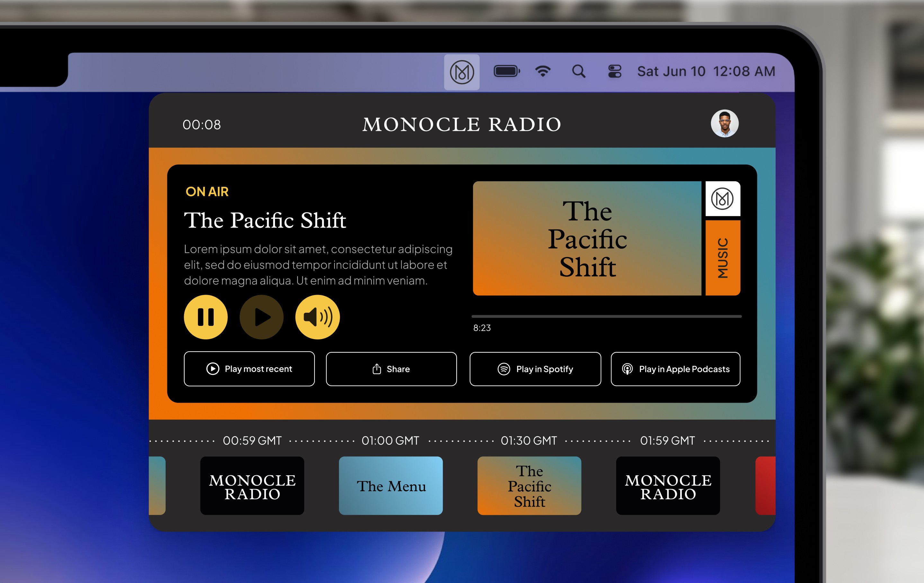Toggle the volume speaker button
924x583 pixels.
[x=317, y=317]
